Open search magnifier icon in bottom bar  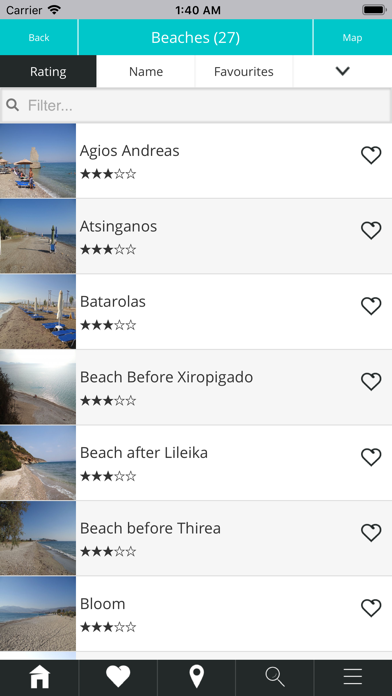[275, 677]
